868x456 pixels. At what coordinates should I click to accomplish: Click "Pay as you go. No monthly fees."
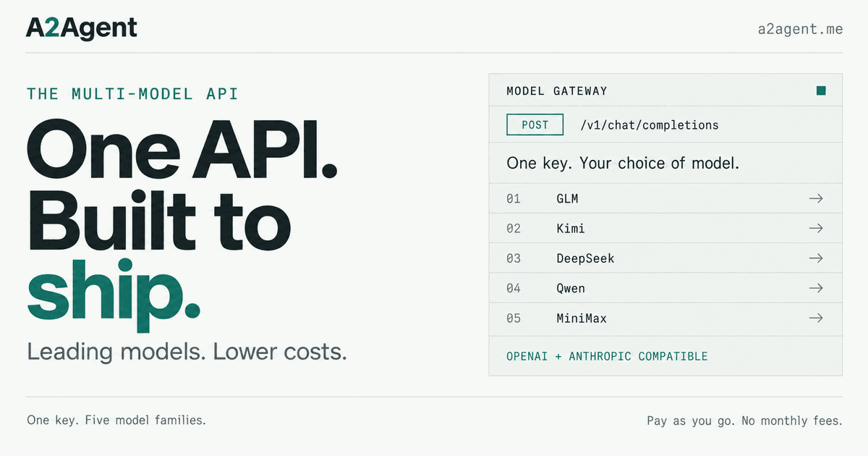(745, 421)
